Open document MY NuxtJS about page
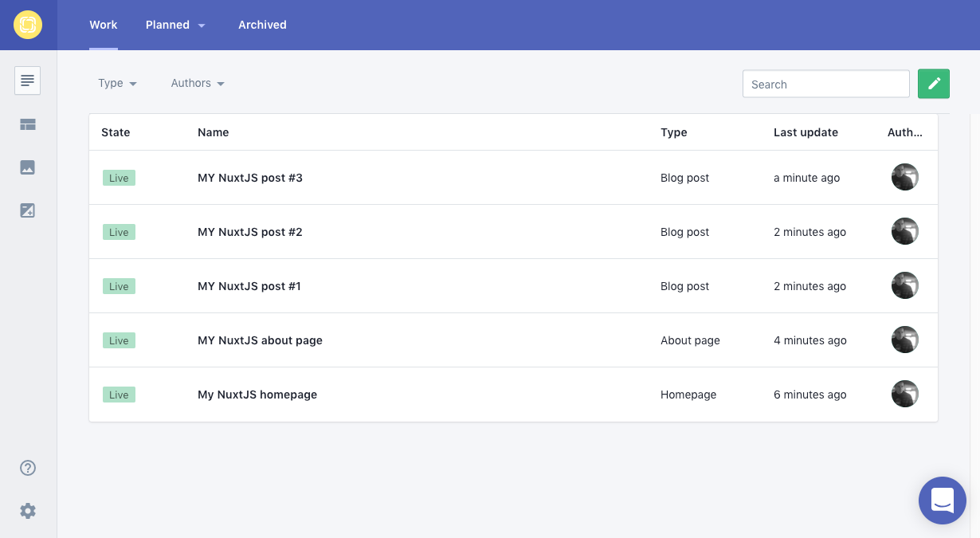The height and width of the screenshot is (538, 980). point(260,340)
